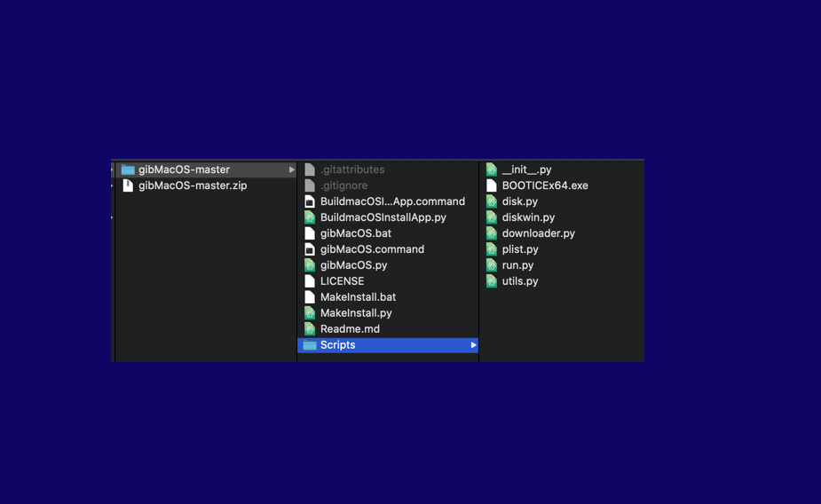
Task: Select MakeInstall.bat file name
Action: pos(359,297)
